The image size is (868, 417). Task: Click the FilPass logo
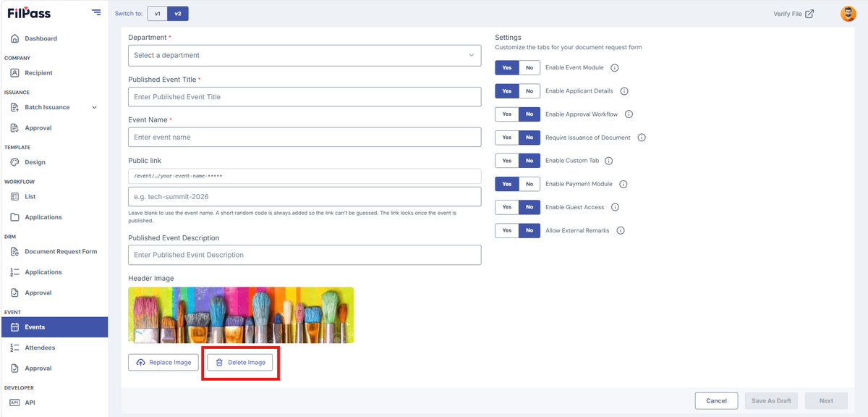point(29,13)
